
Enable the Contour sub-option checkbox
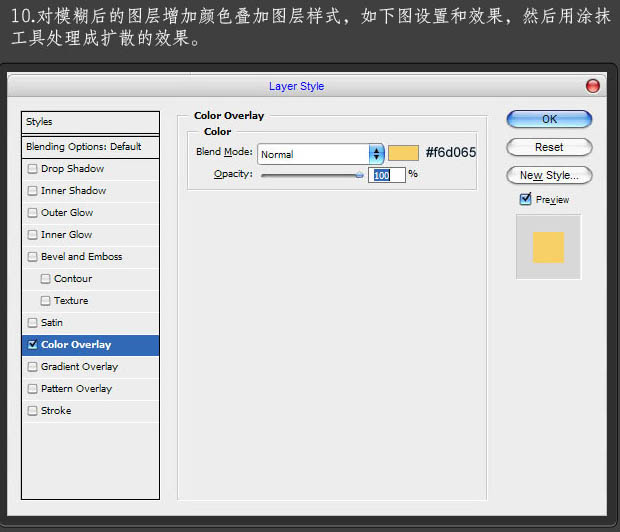[x=46, y=279]
